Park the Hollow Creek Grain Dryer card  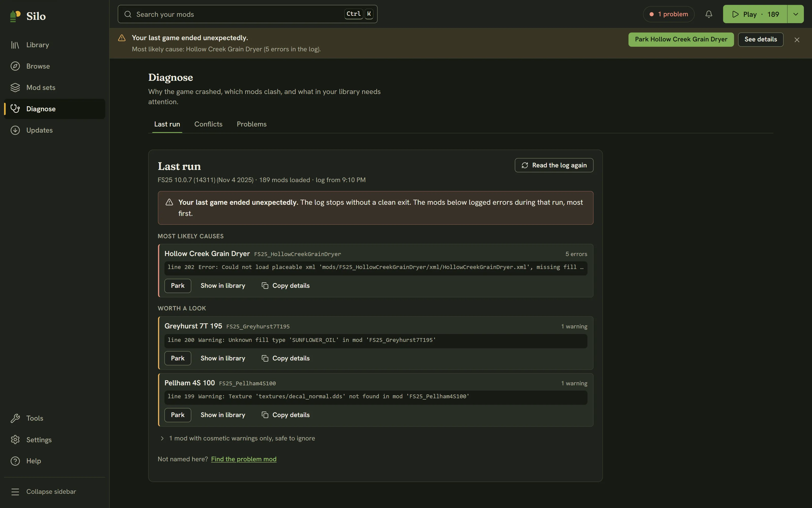point(178,285)
